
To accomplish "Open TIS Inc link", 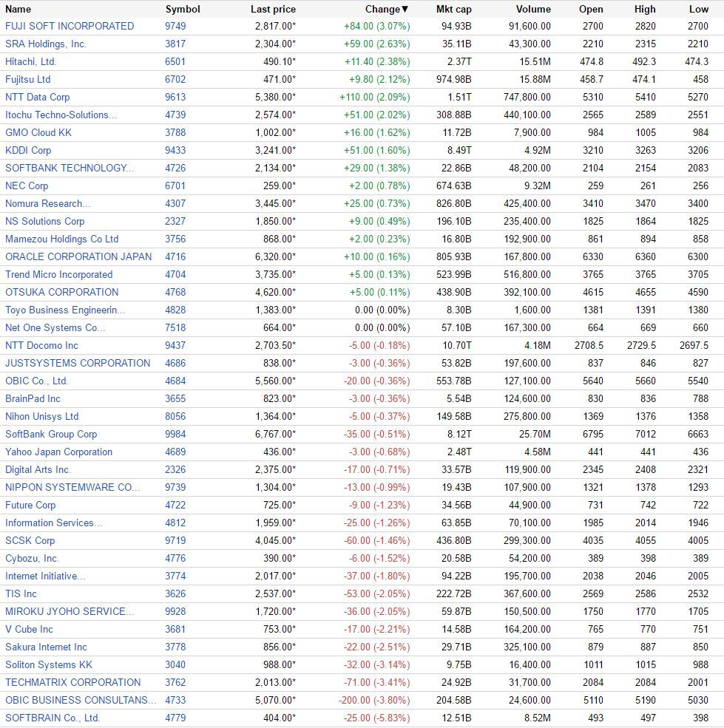I will 21,593.
